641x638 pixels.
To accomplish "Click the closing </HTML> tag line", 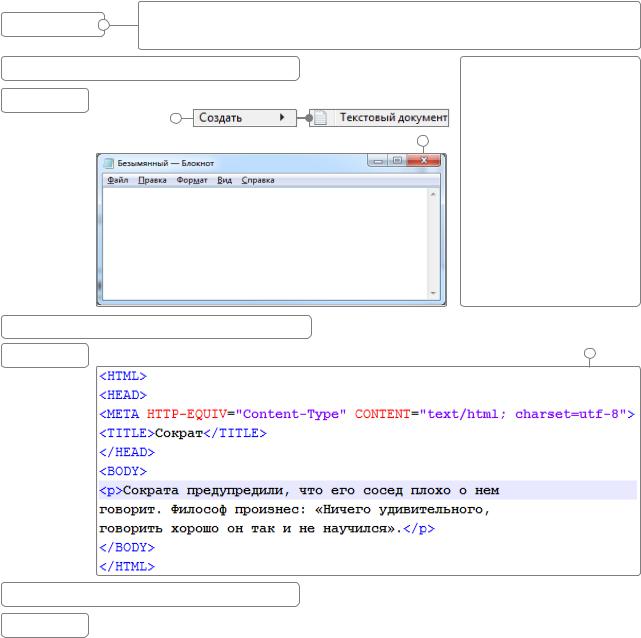I will (x=127, y=567).
